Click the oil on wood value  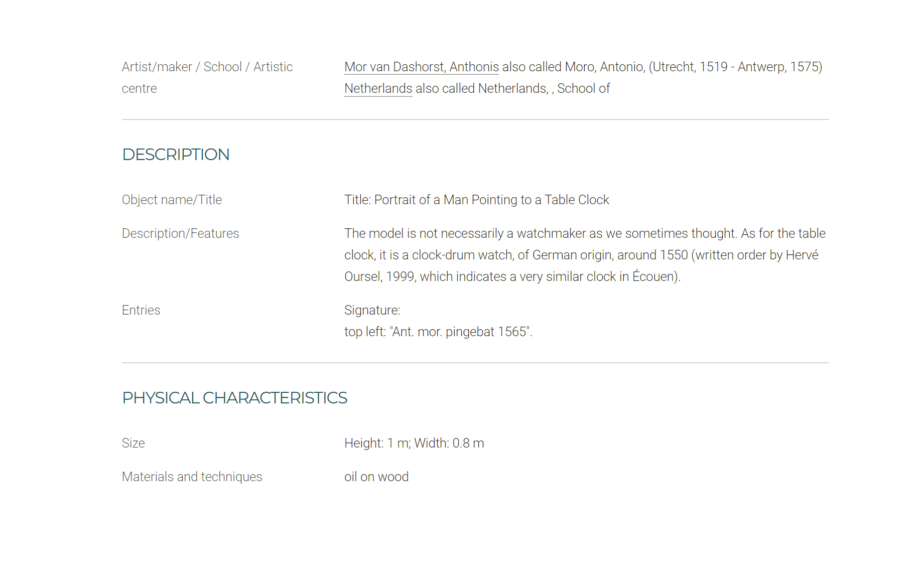[x=376, y=477]
